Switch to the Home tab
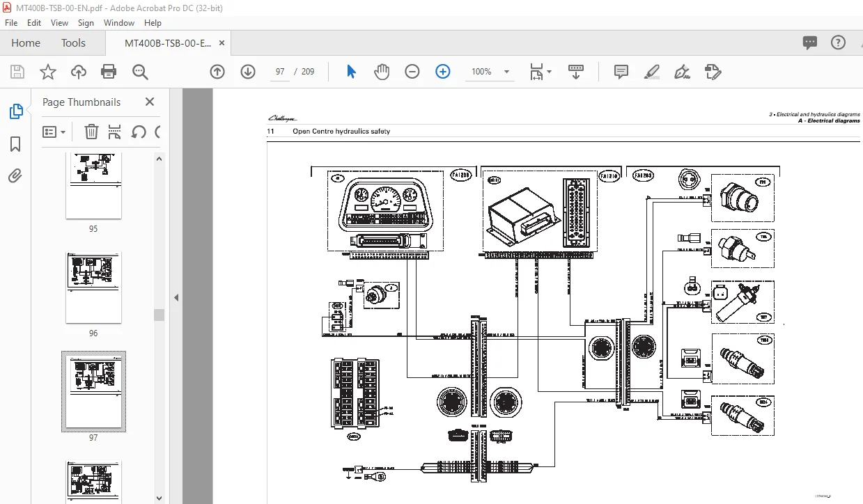 pos(26,42)
